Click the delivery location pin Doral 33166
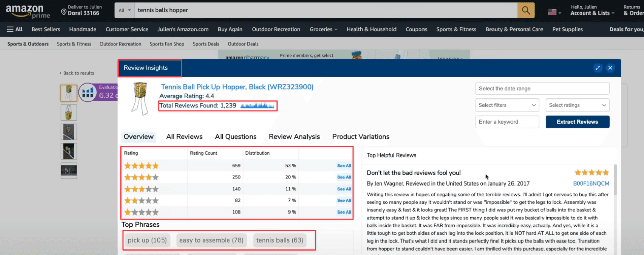The image size is (644, 255). point(81,10)
